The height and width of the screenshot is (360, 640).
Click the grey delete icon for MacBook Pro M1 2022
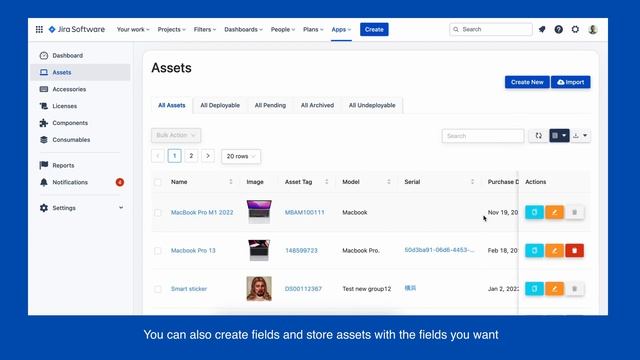(x=574, y=212)
